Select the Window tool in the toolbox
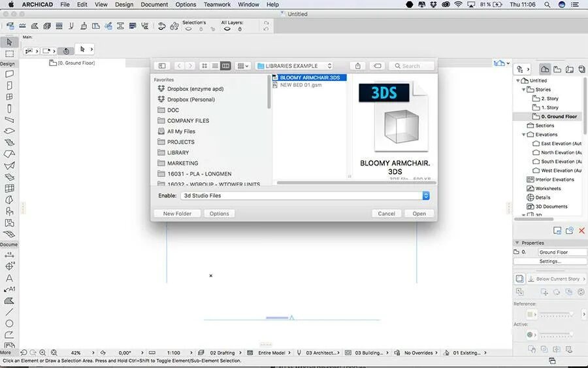Screen dimensions: 588x368 9,97
